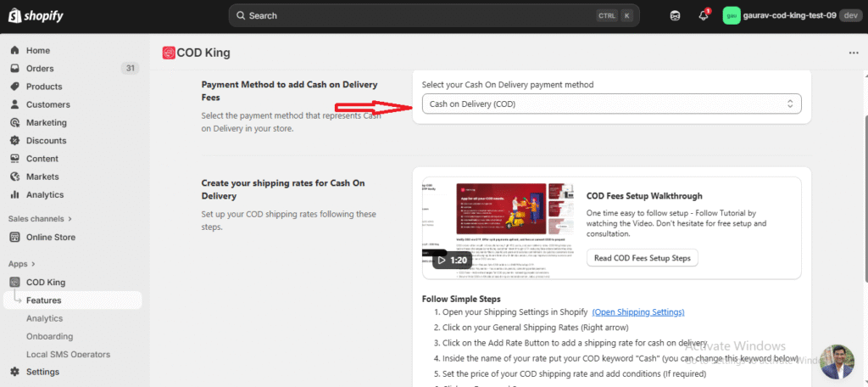Screen dimensions: 868x387
Task: Open Shipping Settings link
Action: point(637,312)
